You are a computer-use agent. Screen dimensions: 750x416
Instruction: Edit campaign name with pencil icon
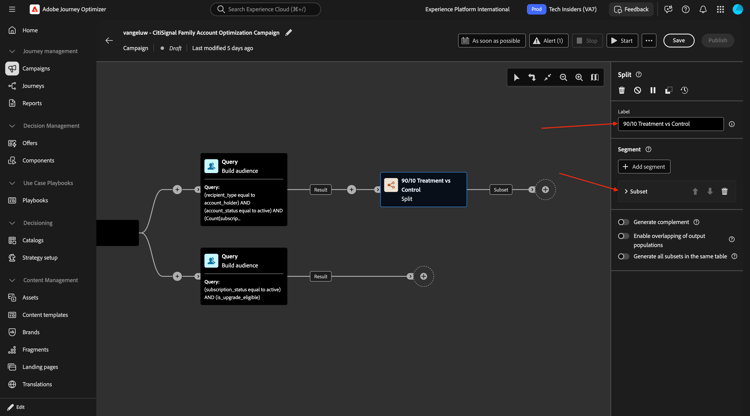coord(288,33)
